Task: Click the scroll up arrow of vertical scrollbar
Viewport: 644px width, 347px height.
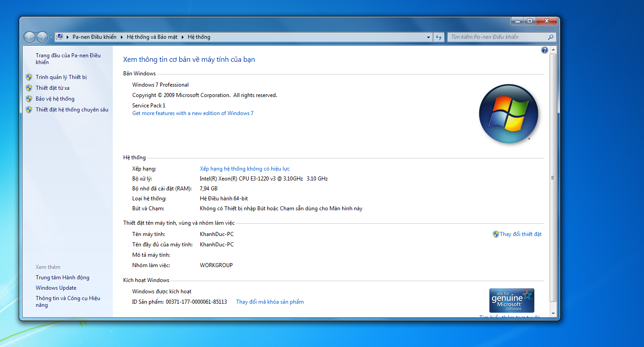Action: pyautogui.click(x=554, y=49)
